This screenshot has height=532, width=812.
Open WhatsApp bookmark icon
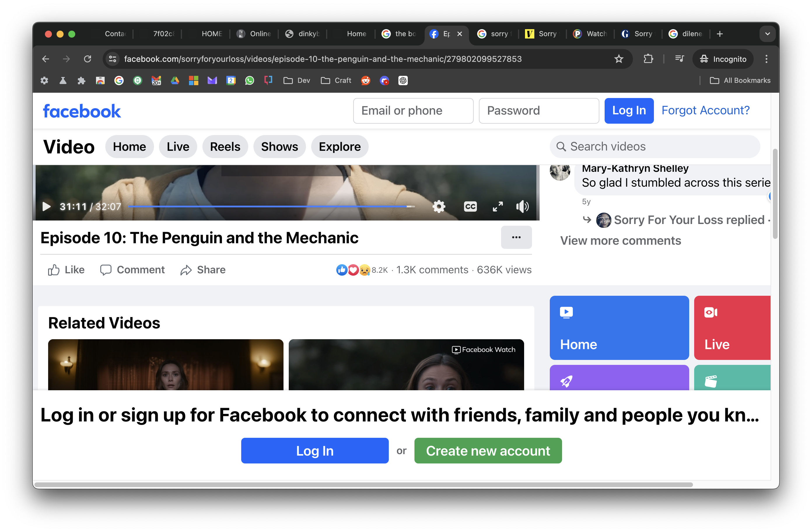(x=250, y=80)
